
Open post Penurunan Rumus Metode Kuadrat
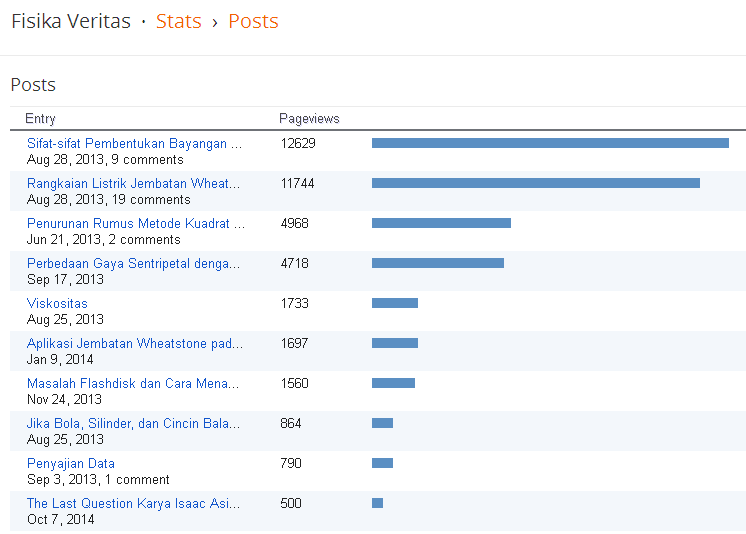pos(136,223)
